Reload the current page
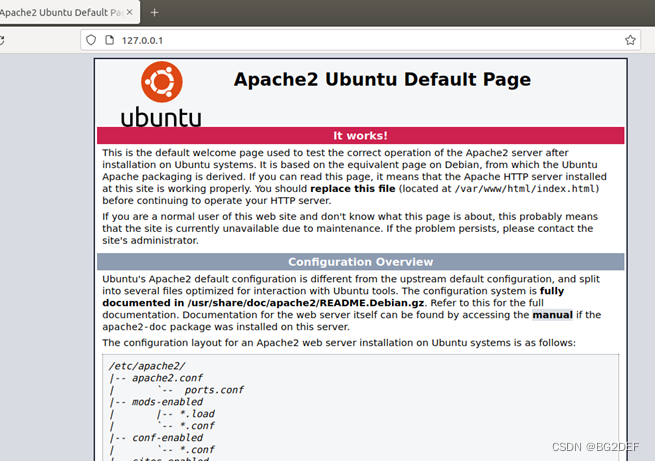655x461 pixels. (x=1, y=41)
